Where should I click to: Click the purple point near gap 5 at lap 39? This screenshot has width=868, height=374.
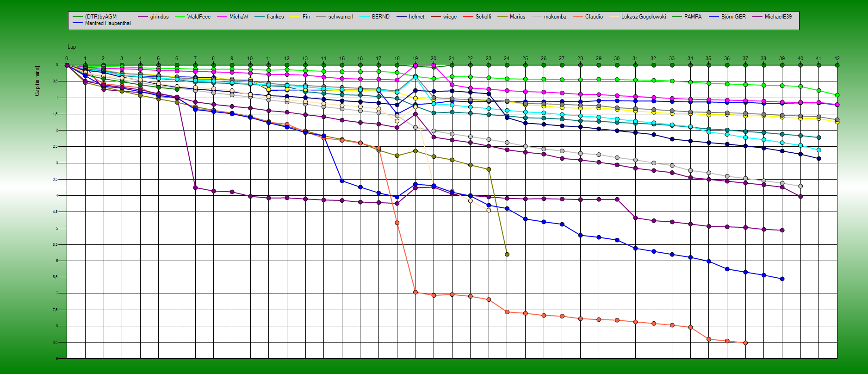click(782, 230)
